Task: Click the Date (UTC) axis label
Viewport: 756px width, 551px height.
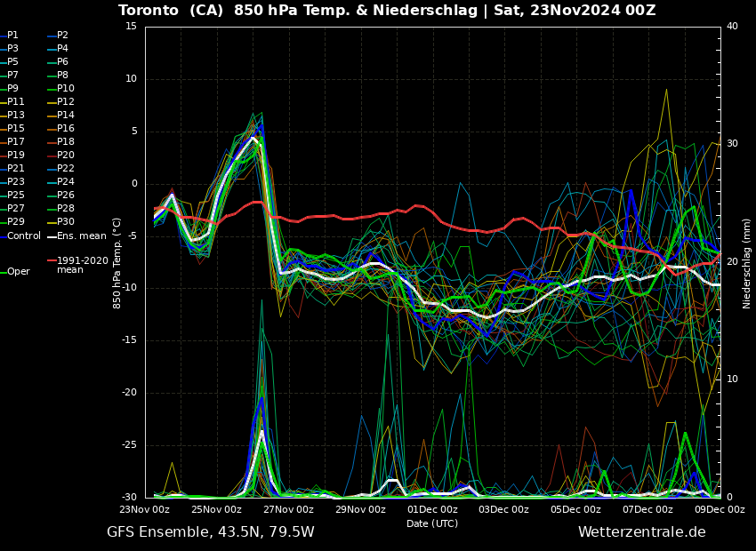Action: [x=432, y=523]
